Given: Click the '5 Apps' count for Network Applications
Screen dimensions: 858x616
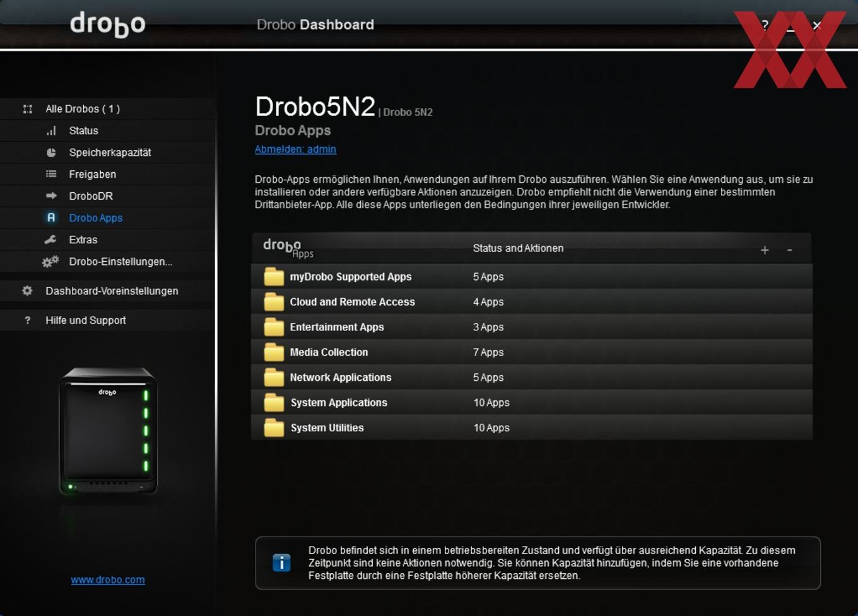Looking at the screenshot, I should point(488,378).
